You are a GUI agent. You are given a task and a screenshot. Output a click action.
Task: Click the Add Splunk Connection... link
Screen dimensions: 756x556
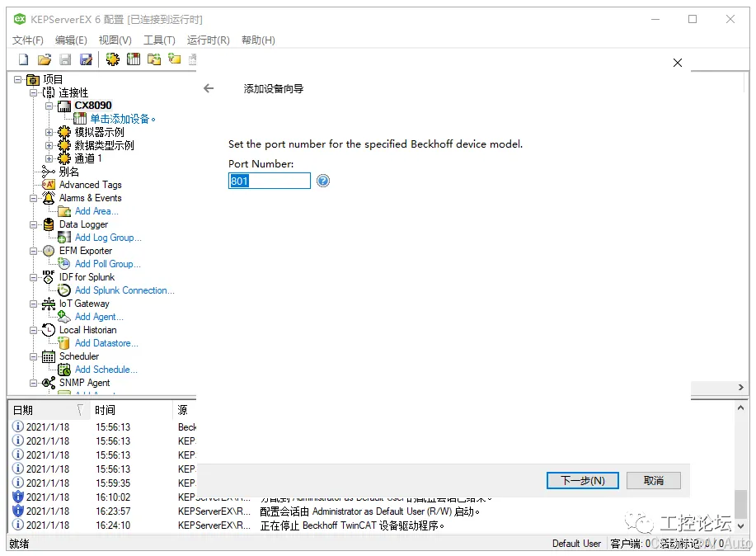[124, 290]
